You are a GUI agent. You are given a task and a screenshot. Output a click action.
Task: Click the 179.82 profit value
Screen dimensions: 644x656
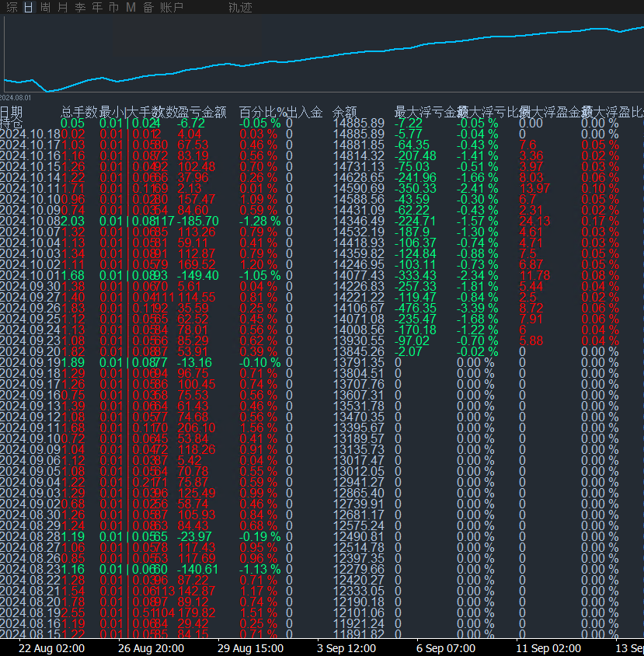(197, 612)
